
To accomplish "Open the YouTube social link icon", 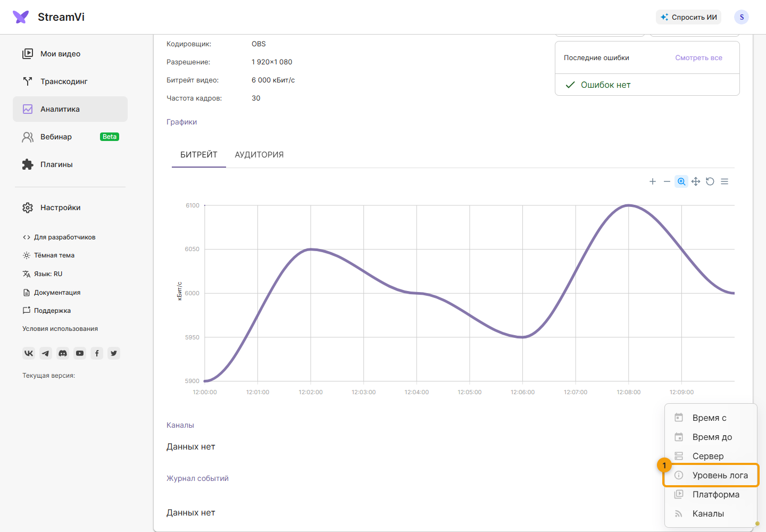I will click(80, 353).
